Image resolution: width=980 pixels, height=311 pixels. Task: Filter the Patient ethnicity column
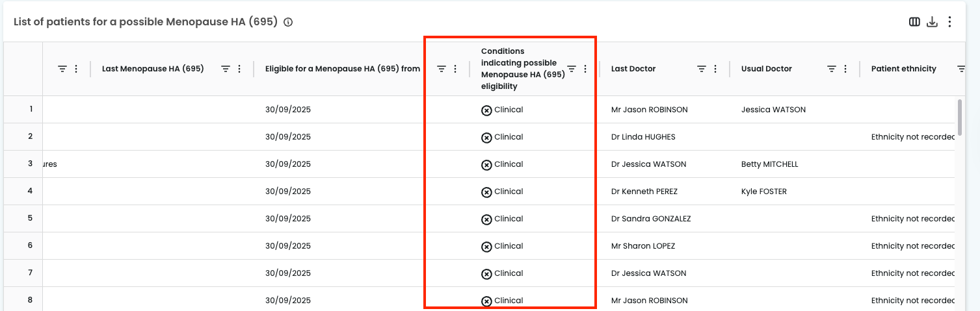pos(960,69)
